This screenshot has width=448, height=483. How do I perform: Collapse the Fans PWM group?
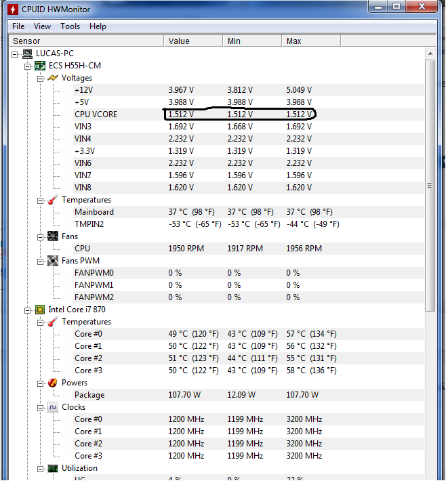click(x=40, y=262)
